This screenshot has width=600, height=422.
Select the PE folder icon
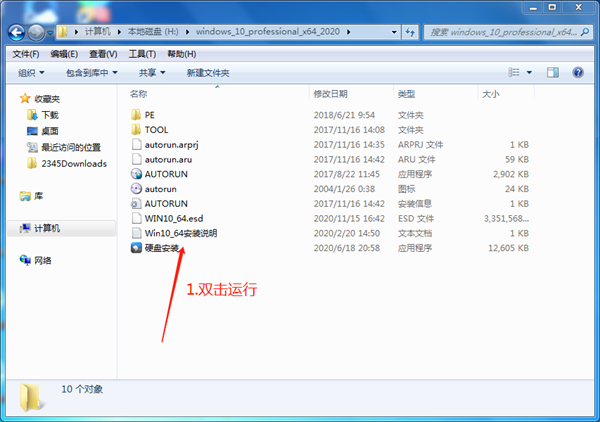(136, 115)
